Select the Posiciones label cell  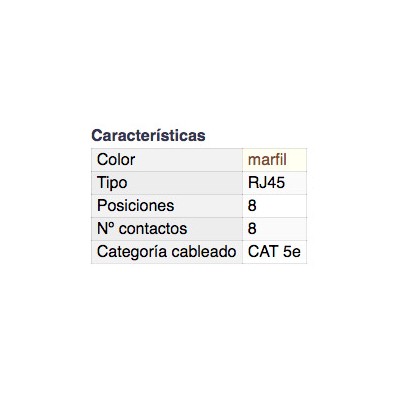point(167,206)
